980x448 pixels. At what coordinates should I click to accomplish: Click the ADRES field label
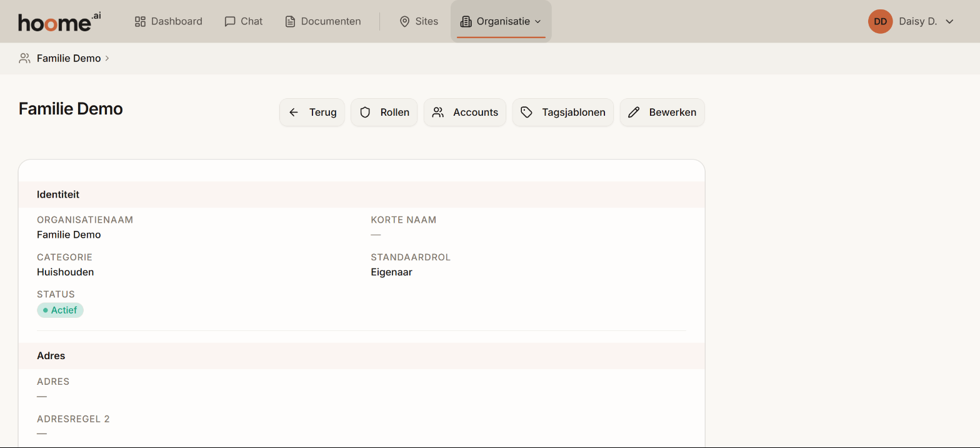53,382
